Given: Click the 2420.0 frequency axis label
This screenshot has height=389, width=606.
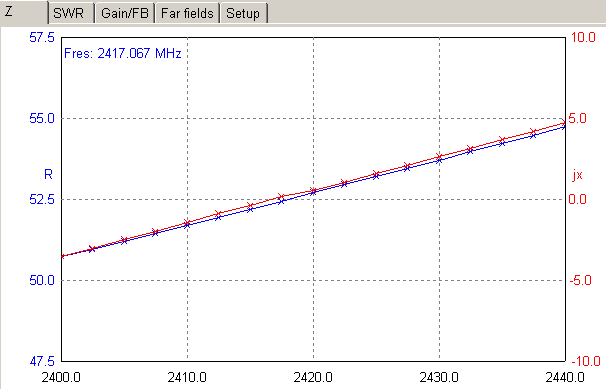Looking at the screenshot, I should coord(313,377).
